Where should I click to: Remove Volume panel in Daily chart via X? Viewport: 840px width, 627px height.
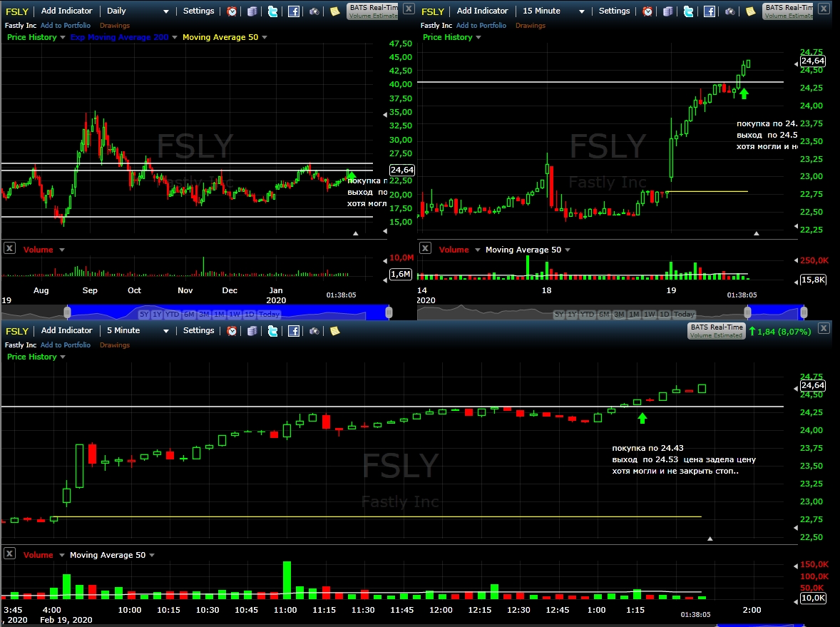pyautogui.click(x=9, y=248)
